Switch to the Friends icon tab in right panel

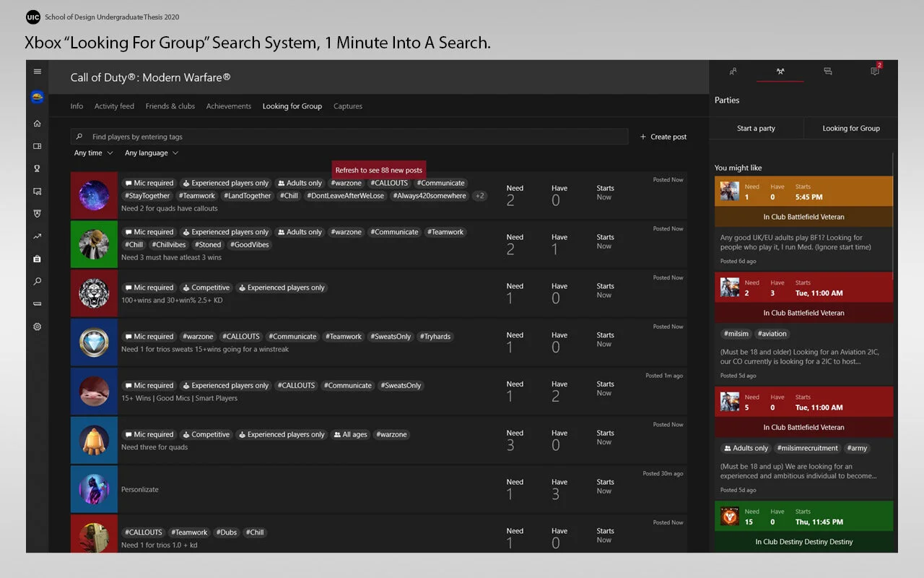(x=733, y=72)
